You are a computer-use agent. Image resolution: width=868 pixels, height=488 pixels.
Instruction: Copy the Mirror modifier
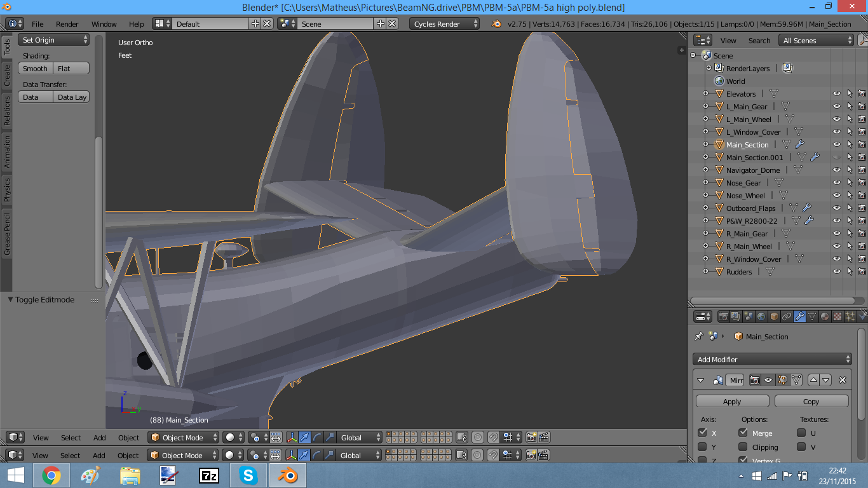point(811,401)
